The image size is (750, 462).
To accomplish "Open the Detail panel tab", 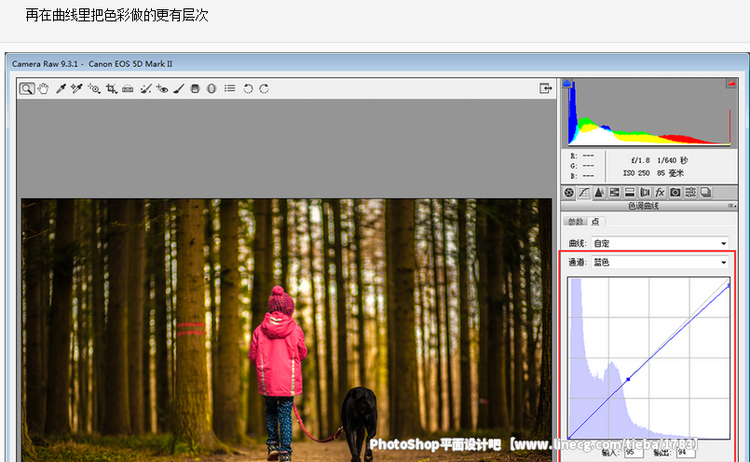I will pyautogui.click(x=599, y=193).
